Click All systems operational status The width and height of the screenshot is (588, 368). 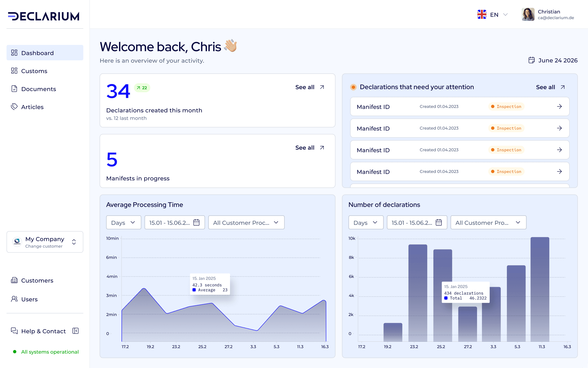[50, 352]
